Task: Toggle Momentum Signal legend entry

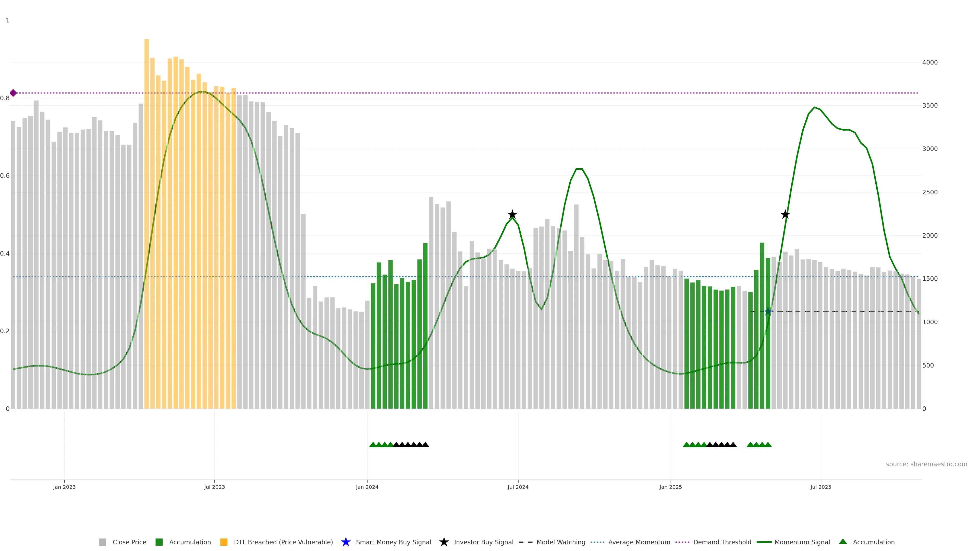Action: pyautogui.click(x=802, y=542)
